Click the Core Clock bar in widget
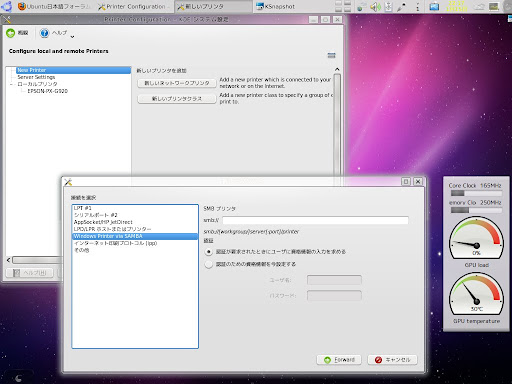Screen dimensions: 512x384 pos(476,193)
